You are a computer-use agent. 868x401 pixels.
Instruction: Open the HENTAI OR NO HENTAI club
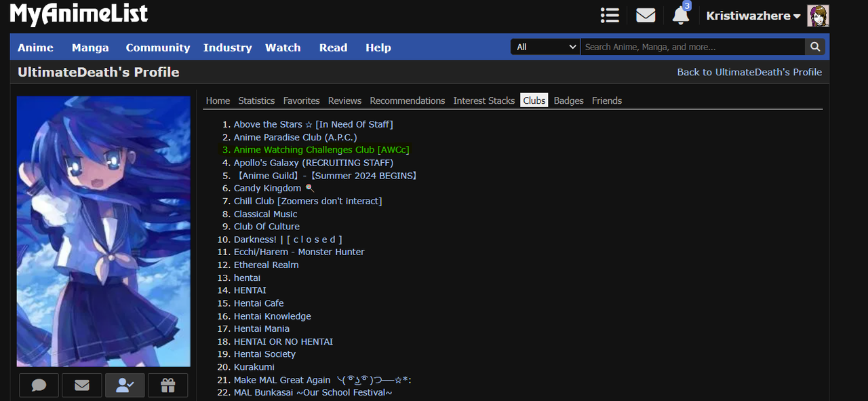coord(283,341)
